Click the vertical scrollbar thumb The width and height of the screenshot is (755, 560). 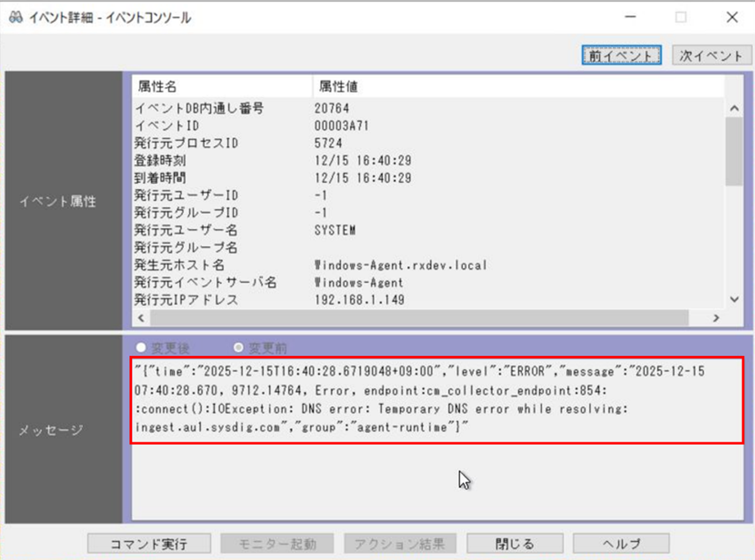734,151
